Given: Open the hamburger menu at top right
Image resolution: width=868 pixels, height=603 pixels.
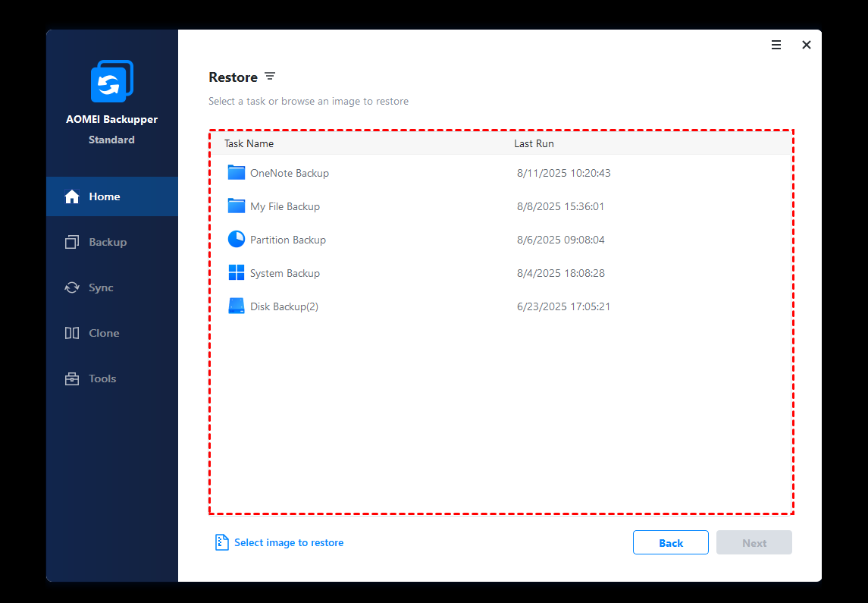Looking at the screenshot, I should coord(776,45).
